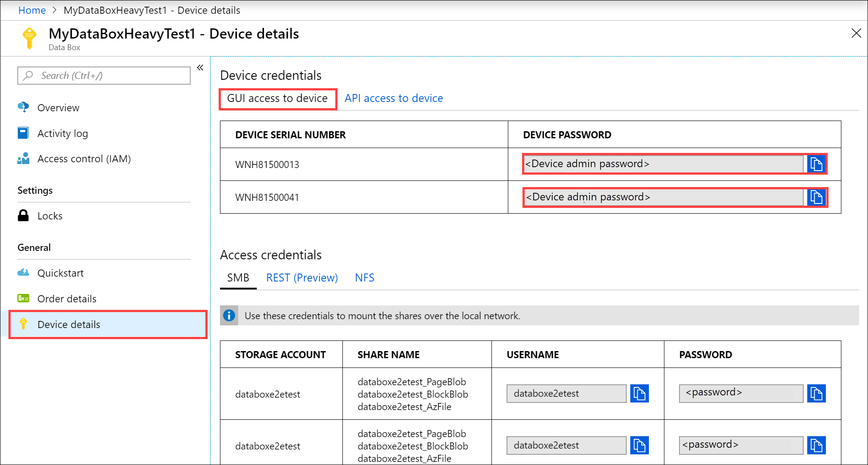Navigate to Home via the breadcrumb link
The image size is (868, 465).
tap(31, 10)
